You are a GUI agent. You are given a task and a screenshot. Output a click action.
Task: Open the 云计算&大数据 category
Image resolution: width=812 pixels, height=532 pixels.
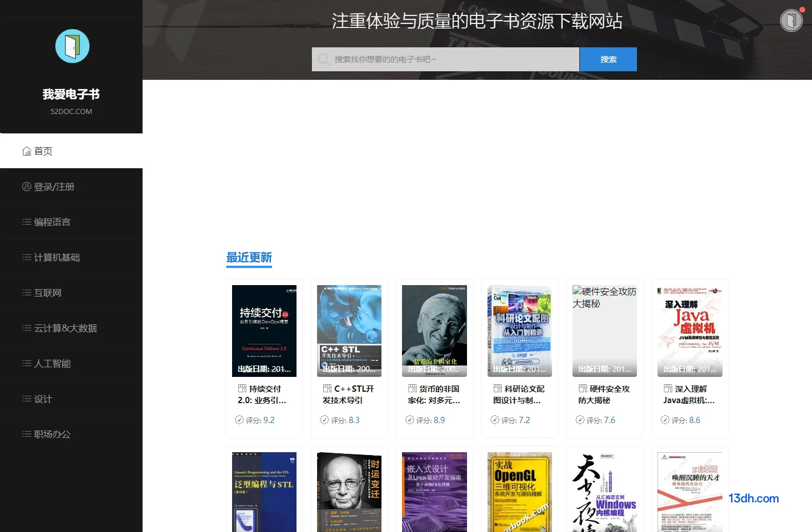point(71,328)
